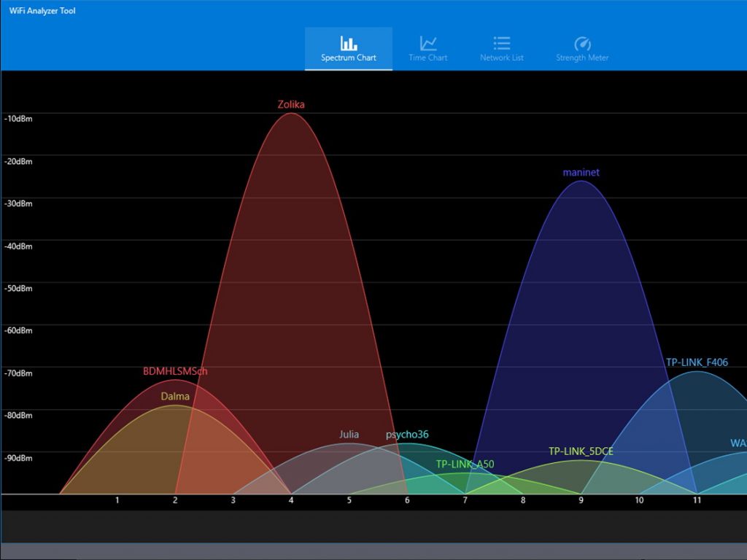747x560 pixels.
Task: Select the Julia network label
Action: [x=349, y=435]
